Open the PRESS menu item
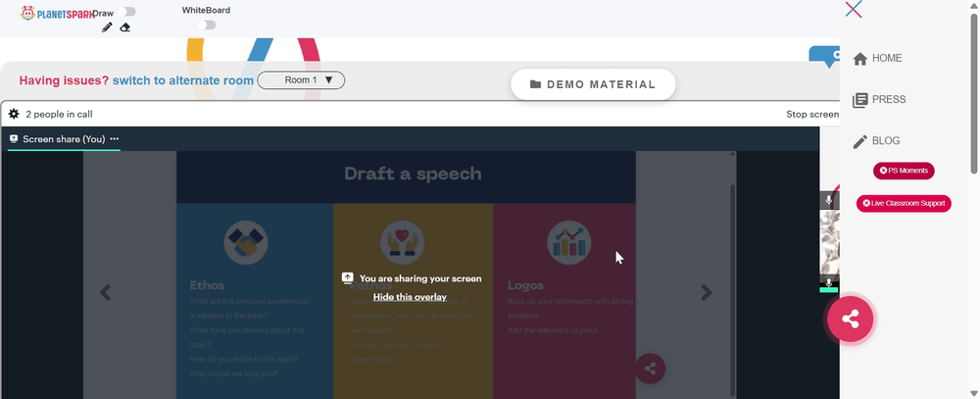This screenshot has height=399, width=980. pyautogui.click(x=879, y=99)
